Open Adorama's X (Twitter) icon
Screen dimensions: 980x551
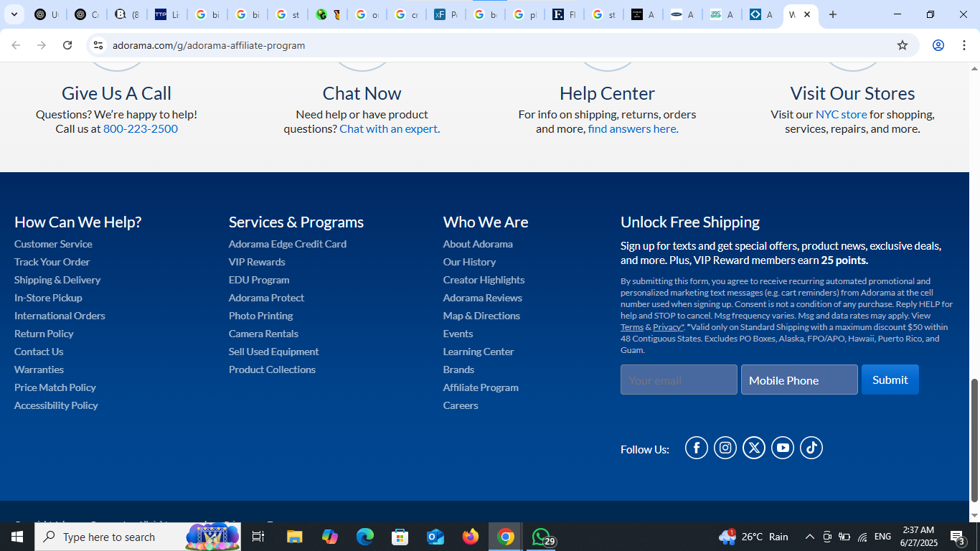(x=754, y=448)
